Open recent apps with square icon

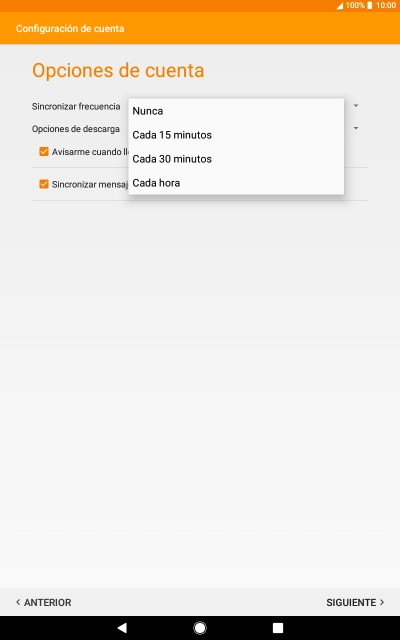tap(278, 628)
